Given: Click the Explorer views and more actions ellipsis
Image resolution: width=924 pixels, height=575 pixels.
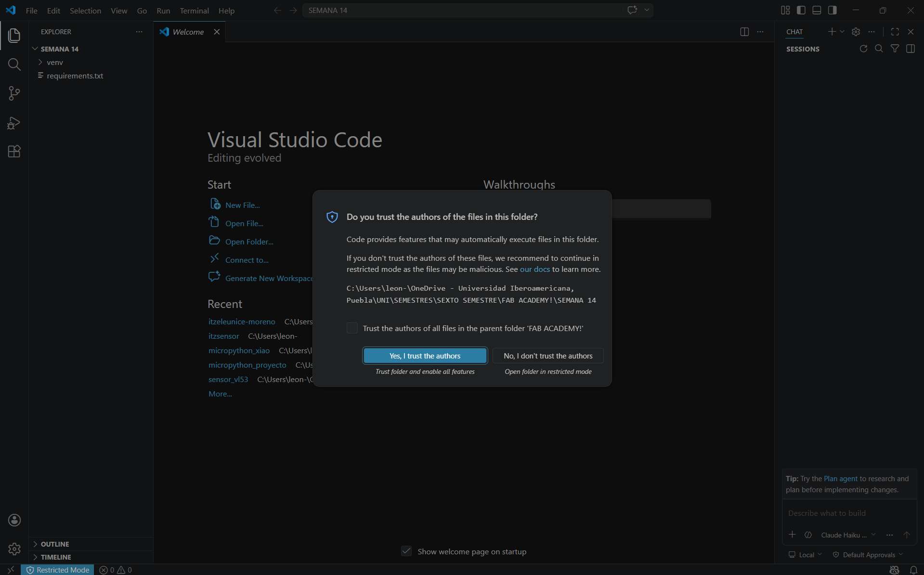Looking at the screenshot, I should click(x=139, y=32).
